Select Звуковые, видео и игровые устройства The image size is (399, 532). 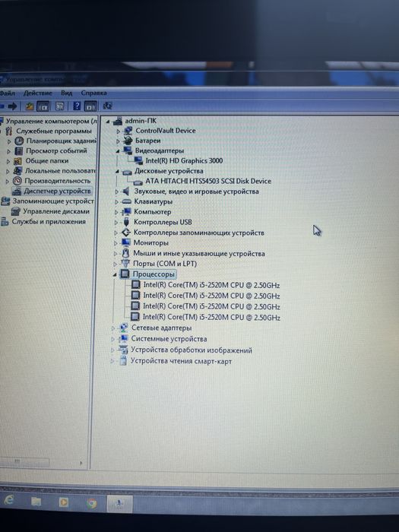point(196,192)
